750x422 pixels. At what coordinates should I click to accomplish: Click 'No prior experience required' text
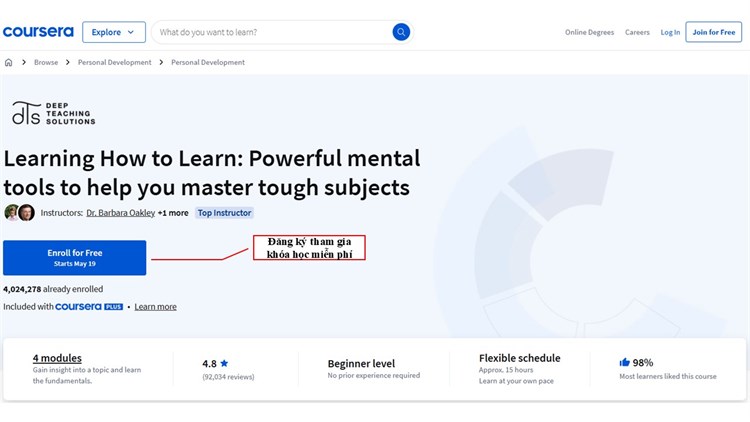(374, 376)
